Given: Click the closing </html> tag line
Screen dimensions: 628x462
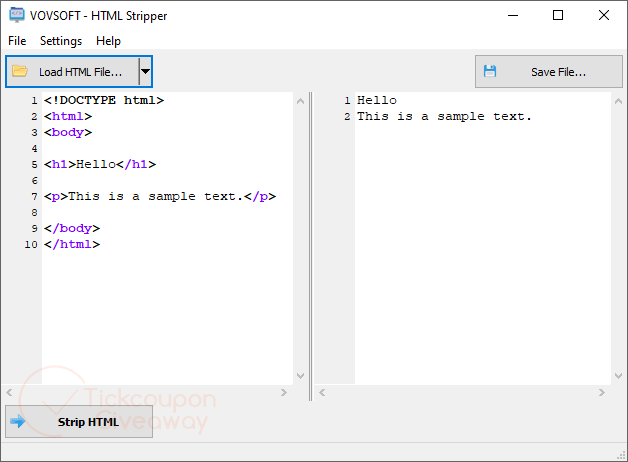Looking at the screenshot, I should coord(72,244).
